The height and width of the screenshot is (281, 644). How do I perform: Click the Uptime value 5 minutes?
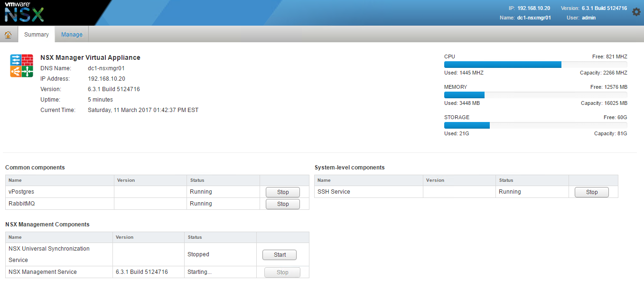(101, 100)
